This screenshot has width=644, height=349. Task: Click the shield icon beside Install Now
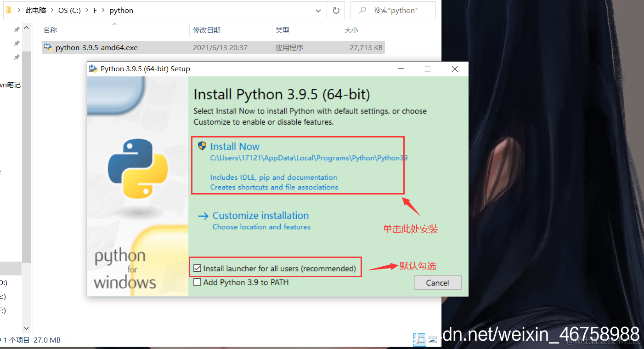(202, 146)
